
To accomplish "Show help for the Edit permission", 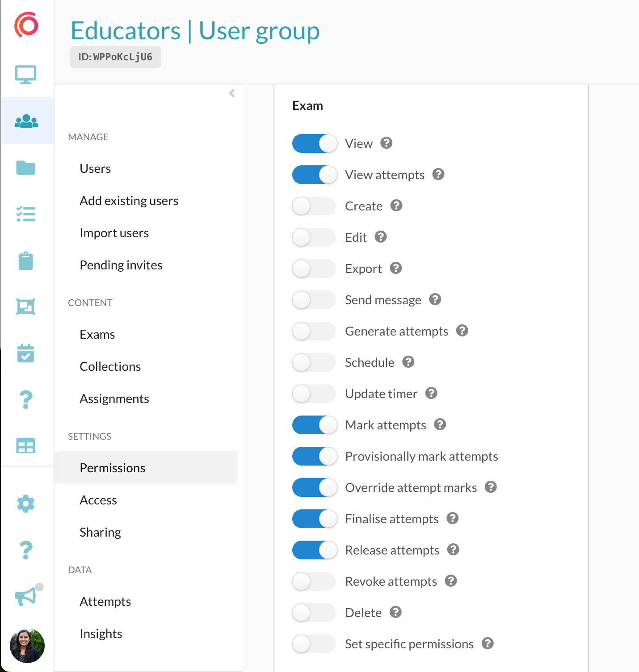I will click(x=381, y=237).
